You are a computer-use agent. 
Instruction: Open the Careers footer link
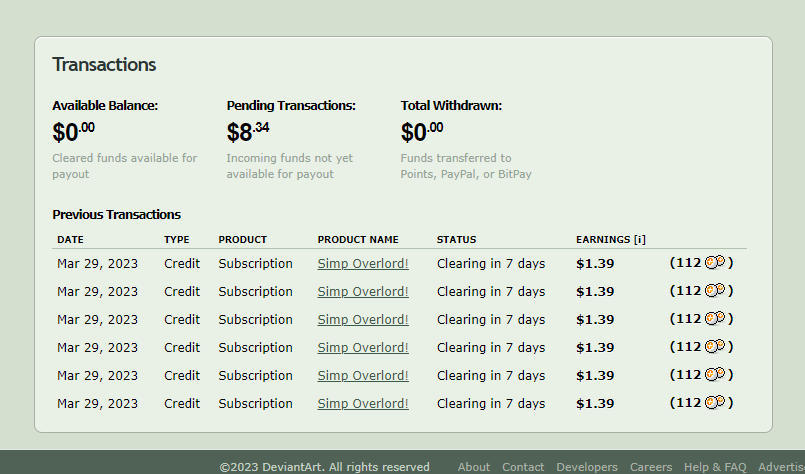pos(651,467)
